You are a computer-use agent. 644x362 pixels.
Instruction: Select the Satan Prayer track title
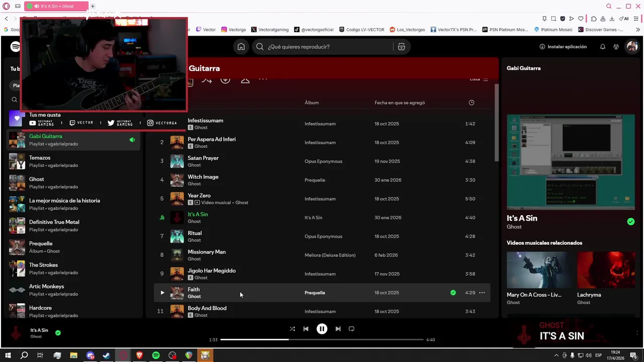[203, 158]
